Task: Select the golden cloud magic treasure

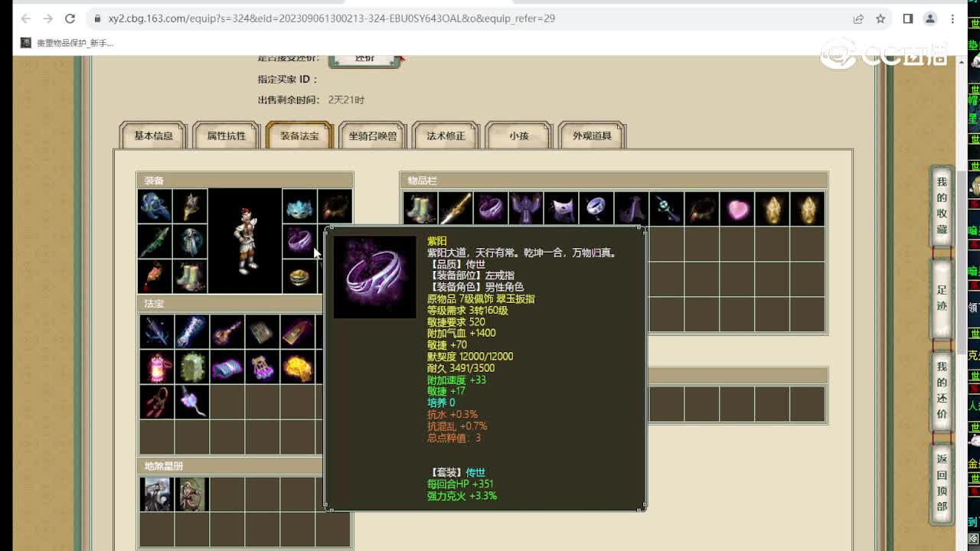Action: (298, 367)
